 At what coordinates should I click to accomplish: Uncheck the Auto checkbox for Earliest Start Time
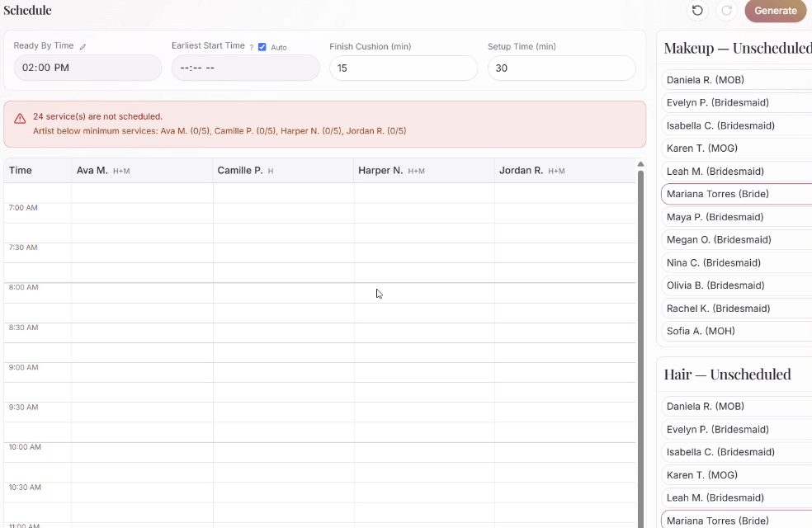(262, 46)
